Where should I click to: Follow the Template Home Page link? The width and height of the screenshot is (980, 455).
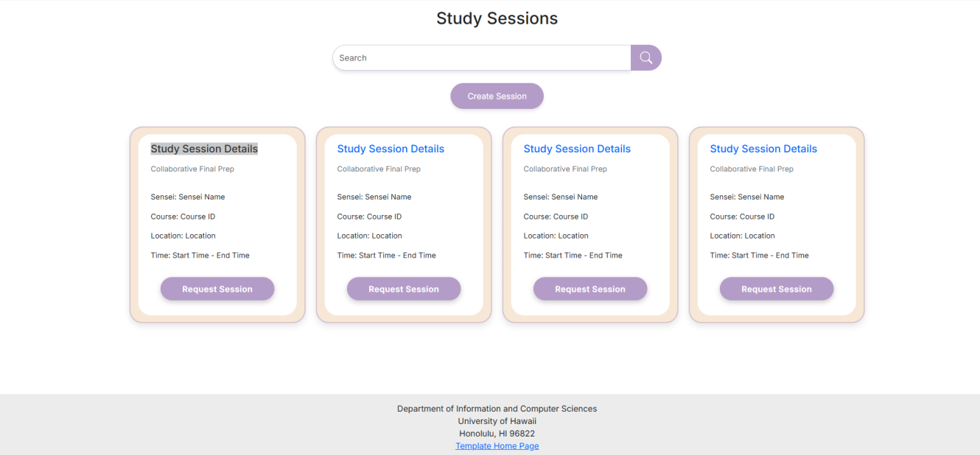tap(497, 446)
